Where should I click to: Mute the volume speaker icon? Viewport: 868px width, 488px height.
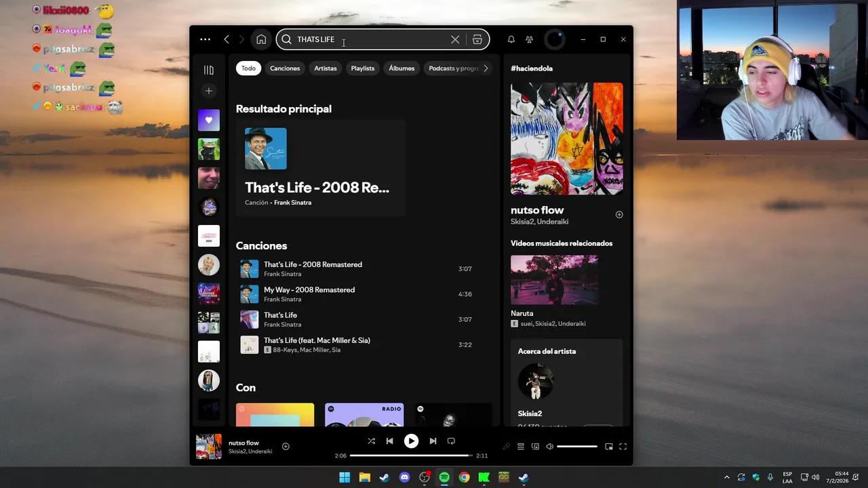point(550,447)
